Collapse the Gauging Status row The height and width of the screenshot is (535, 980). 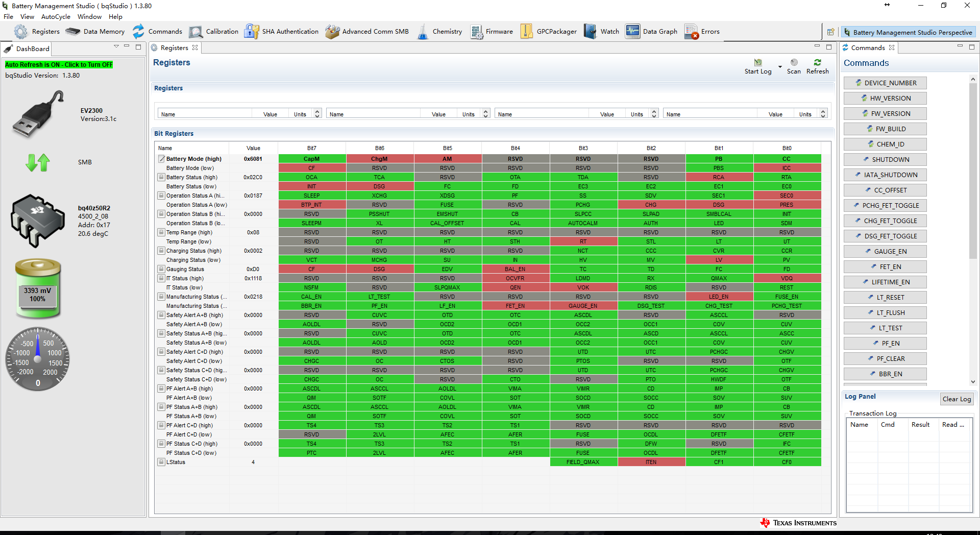(161, 269)
